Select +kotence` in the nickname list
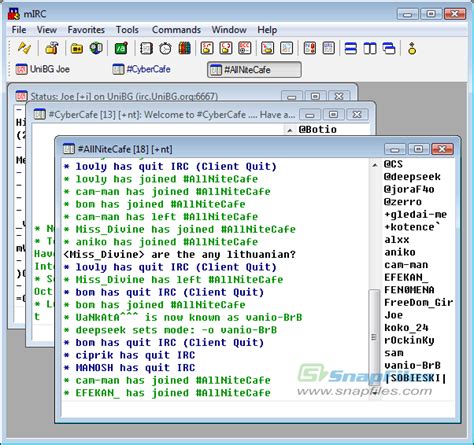Screen dimensions: 474x445 coord(412,227)
